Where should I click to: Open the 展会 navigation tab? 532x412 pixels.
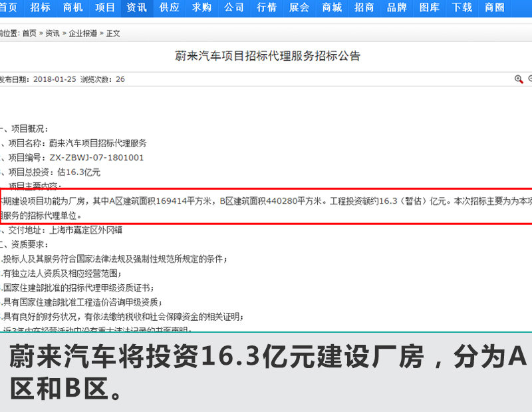(x=299, y=7)
